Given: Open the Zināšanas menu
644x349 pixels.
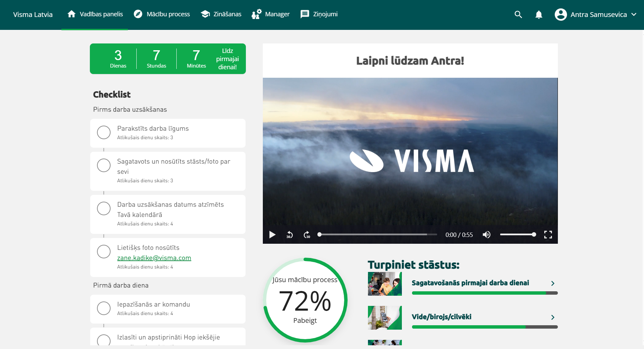Looking at the screenshot, I should pos(221,14).
